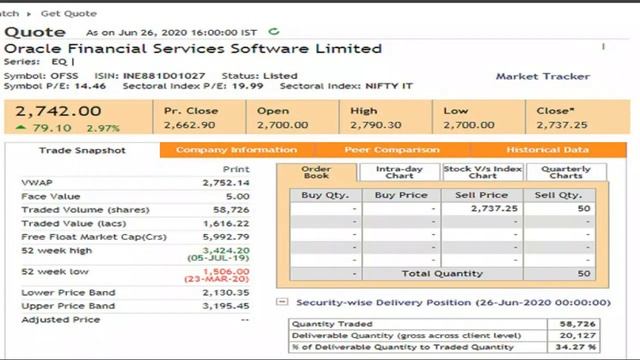Click the Buy Qty. column header
The height and width of the screenshot is (360, 640).
coord(325,195)
